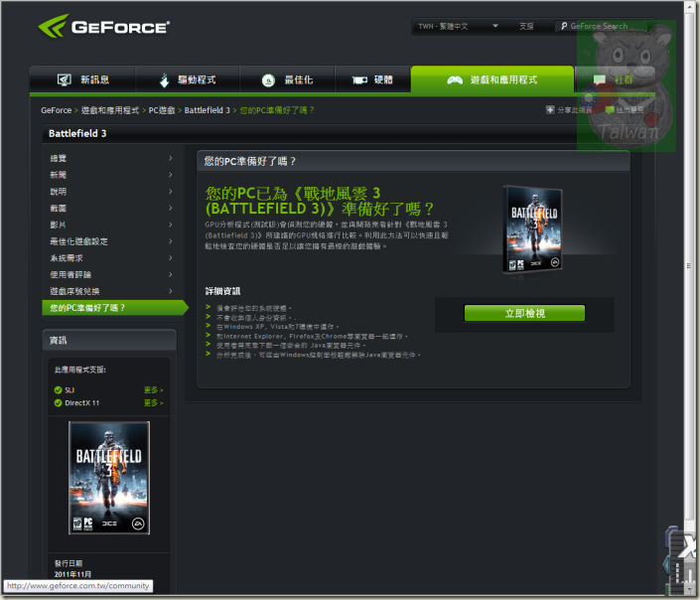Click the browser vertical scrollbar
The height and width of the screenshot is (600, 700).
[x=689, y=265]
